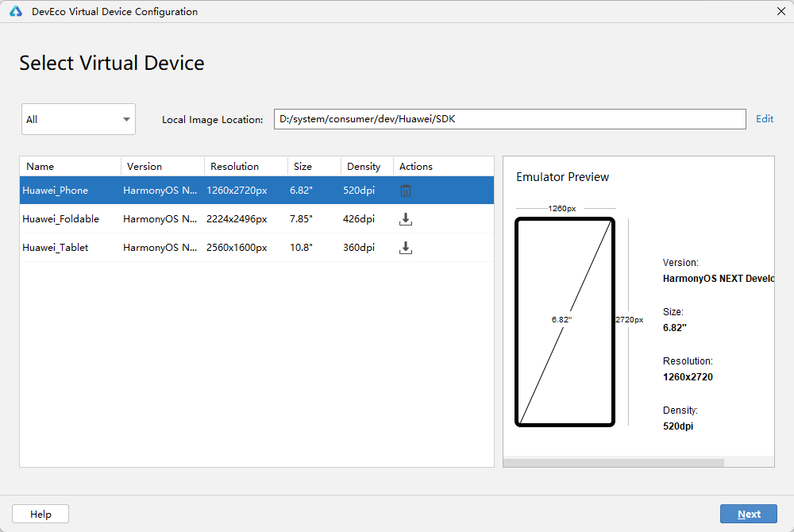Click the Actions column header
Screen dimensions: 794x532
point(444,167)
